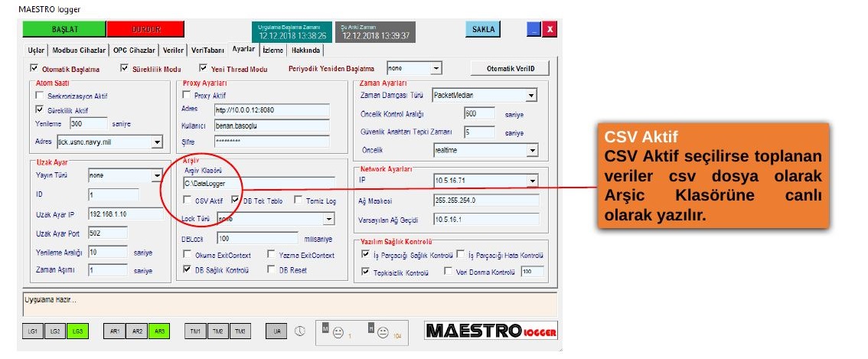Click the TM1 status indicator

pos(195,331)
